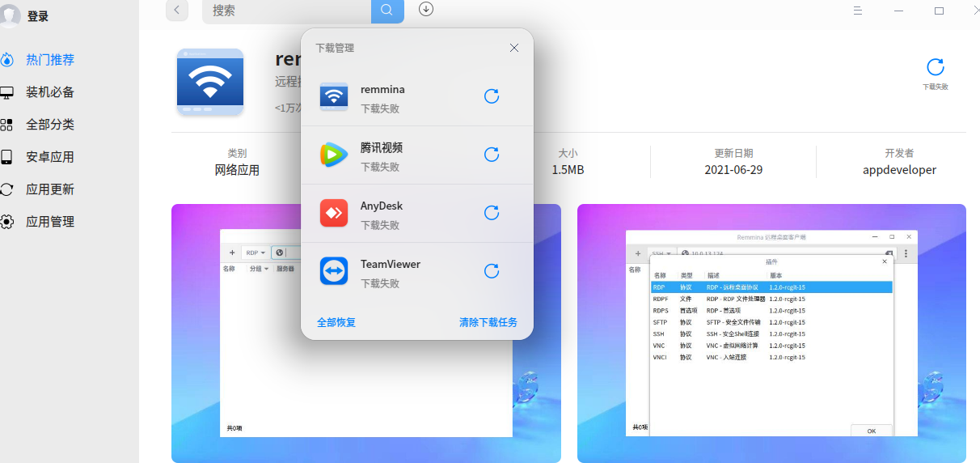The width and height of the screenshot is (980, 463).
Task: Click 下载失败 status under TeamViewer
Action: point(380,283)
